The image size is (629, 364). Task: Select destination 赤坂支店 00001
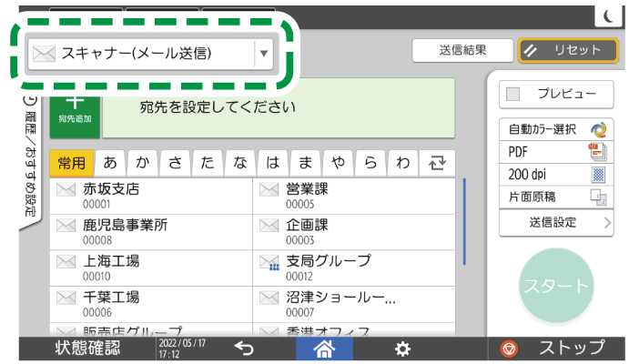coord(151,196)
